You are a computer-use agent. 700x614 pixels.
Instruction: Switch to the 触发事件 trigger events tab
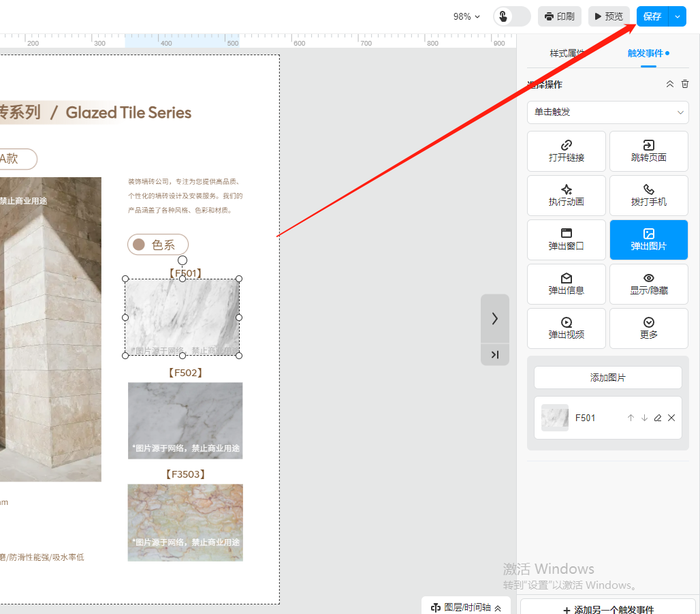coord(646,53)
